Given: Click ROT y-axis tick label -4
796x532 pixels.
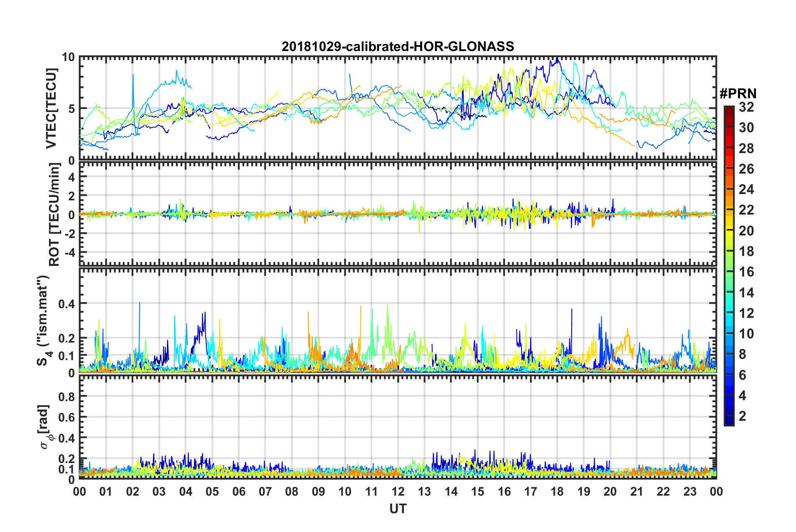Looking at the screenshot, I should (69, 253).
